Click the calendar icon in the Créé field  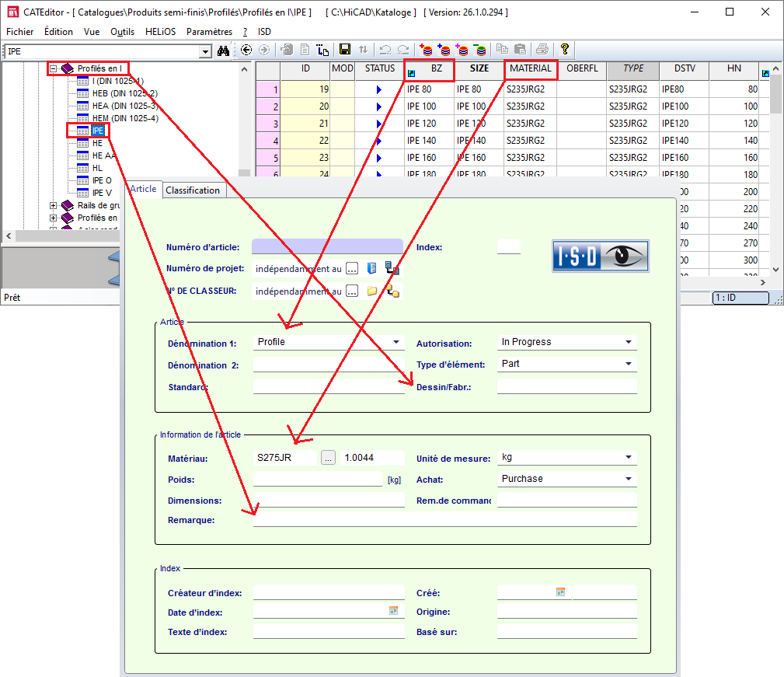point(560,592)
